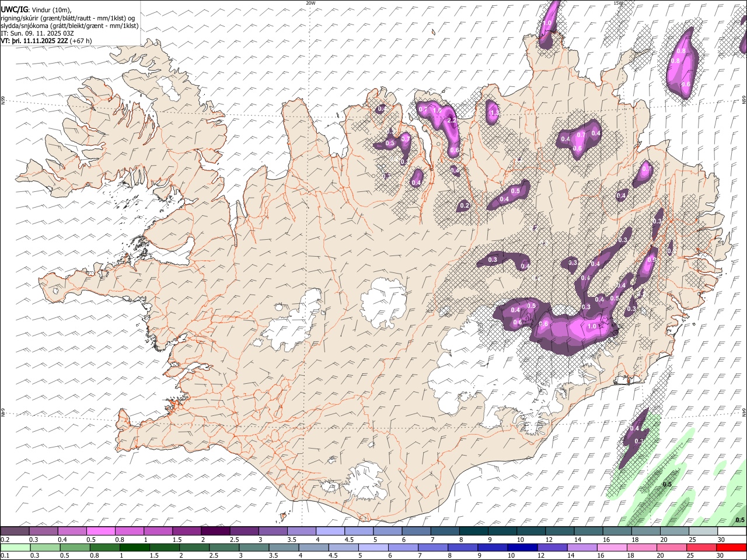This screenshot has width=747, height=560.
Task: Click the '4.5' label under the upper legend row
Action: tap(349, 540)
